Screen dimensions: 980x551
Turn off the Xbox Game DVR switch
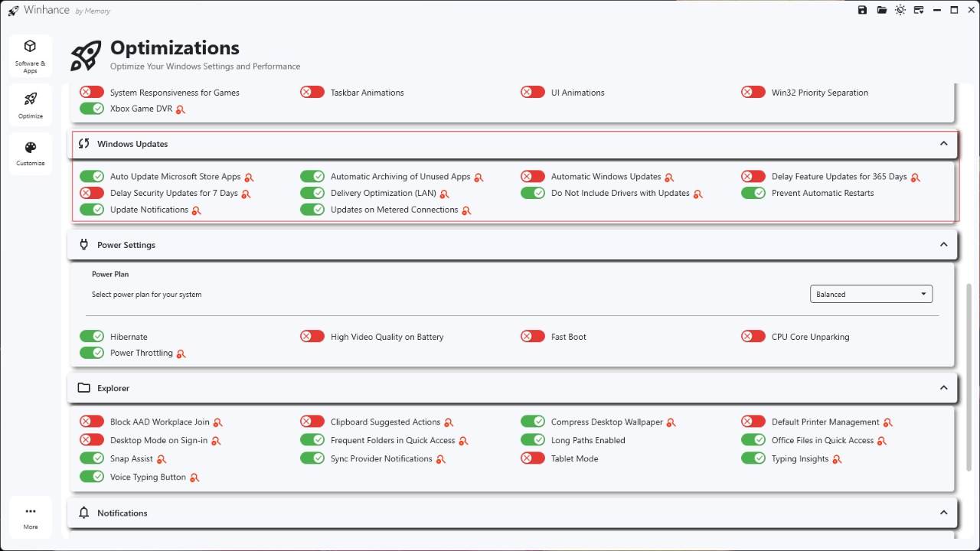tap(92, 109)
